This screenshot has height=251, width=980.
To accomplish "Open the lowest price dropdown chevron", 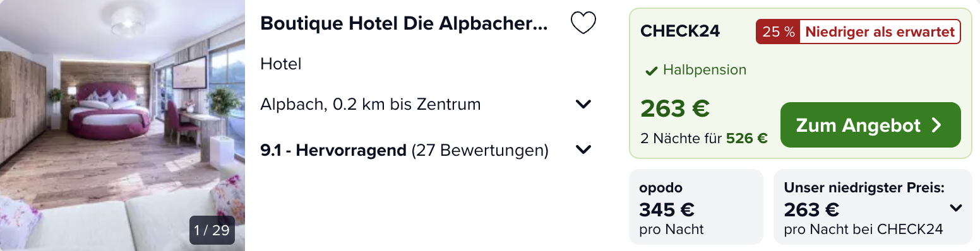I will click(x=956, y=208).
